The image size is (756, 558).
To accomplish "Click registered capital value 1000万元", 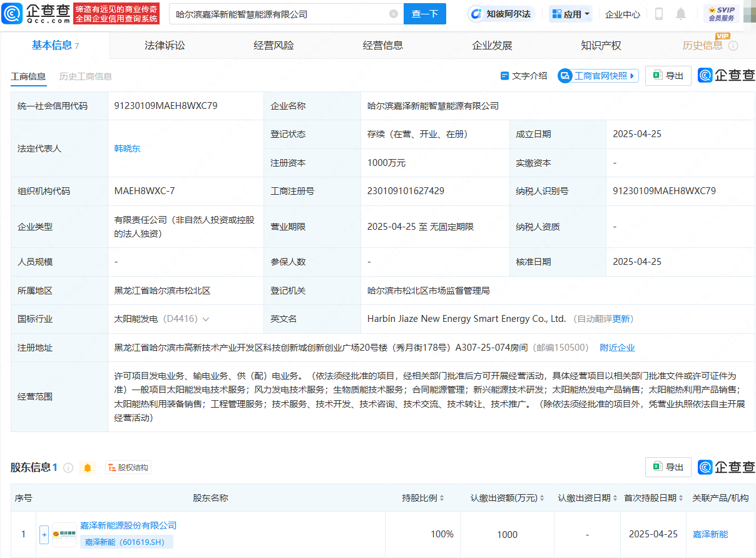I will (386, 163).
